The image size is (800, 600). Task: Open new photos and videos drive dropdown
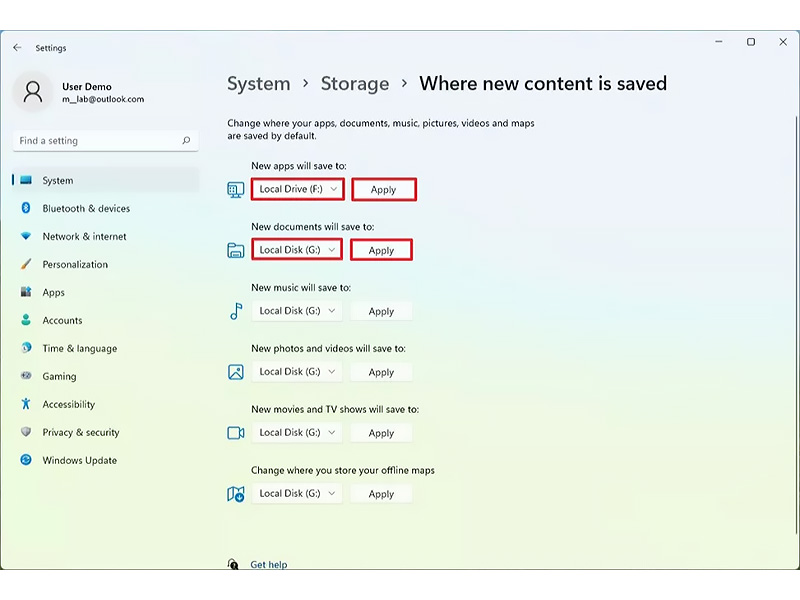pyautogui.click(x=296, y=371)
